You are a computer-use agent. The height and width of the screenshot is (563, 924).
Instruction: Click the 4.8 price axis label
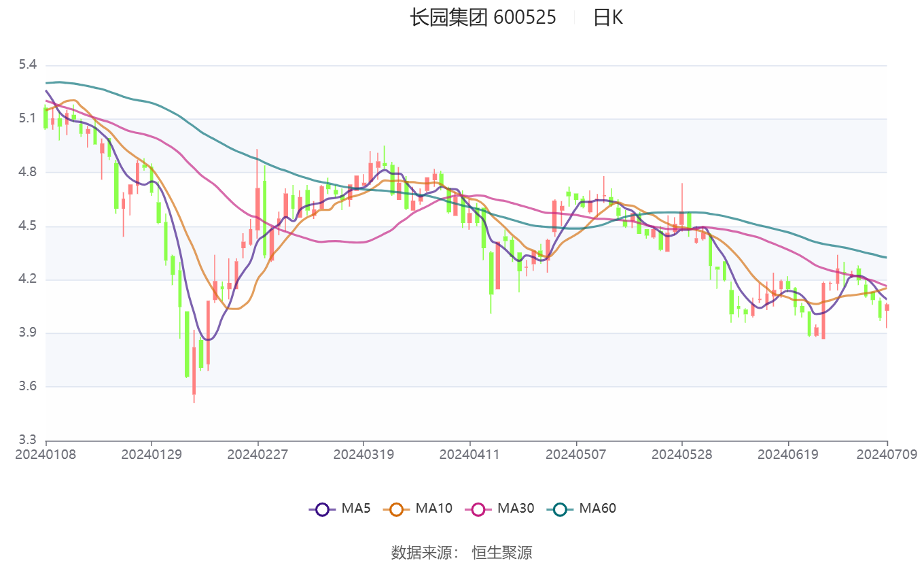27,172
